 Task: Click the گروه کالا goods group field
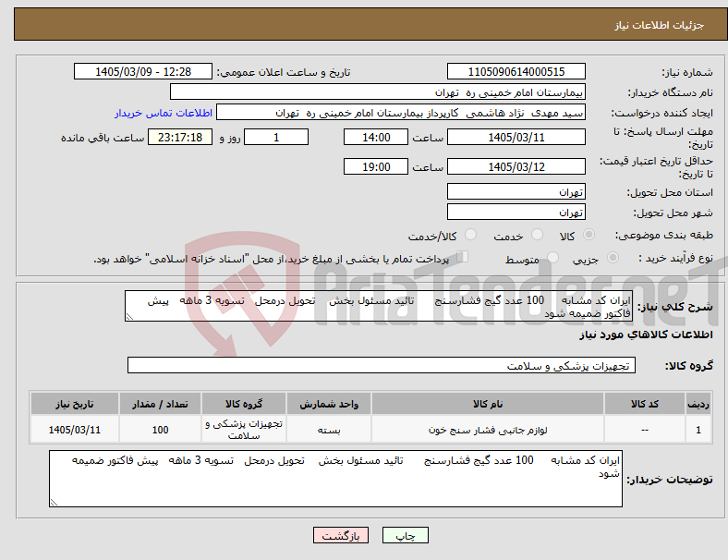382,365
